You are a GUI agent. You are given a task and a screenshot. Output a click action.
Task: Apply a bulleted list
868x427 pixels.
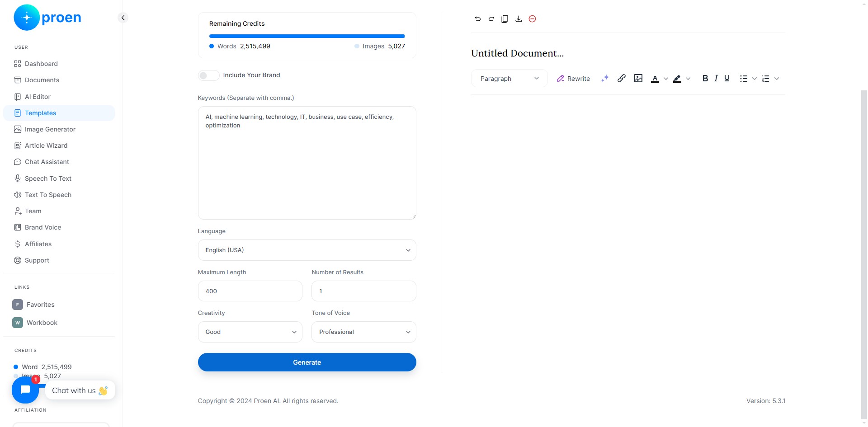(744, 79)
